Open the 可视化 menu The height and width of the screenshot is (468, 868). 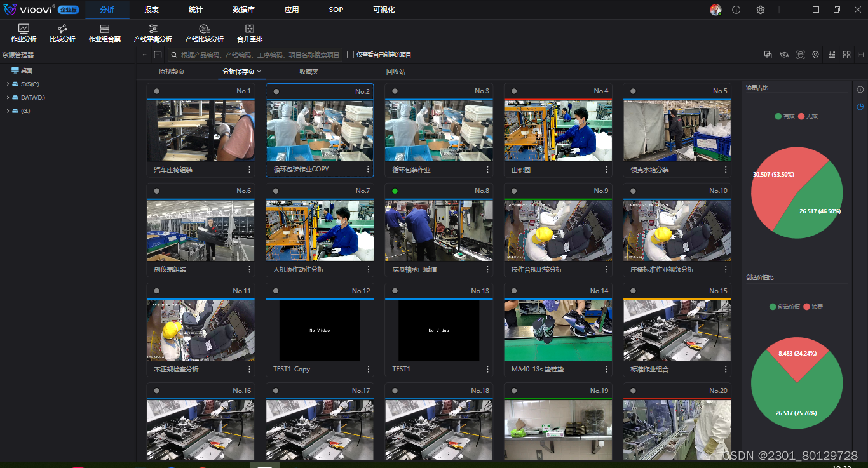(384, 10)
